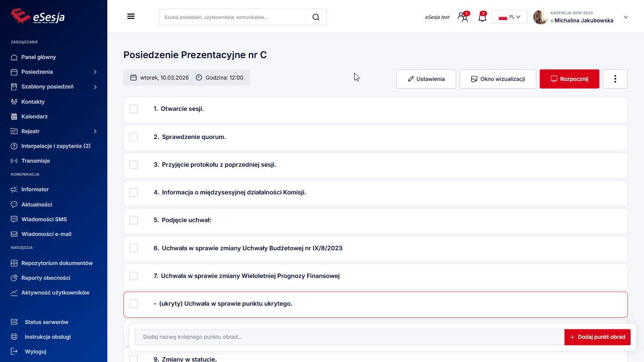Open the users icon with red badge
Image resolution: width=644 pixels, height=362 pixels.
click(x=463, y=17)
